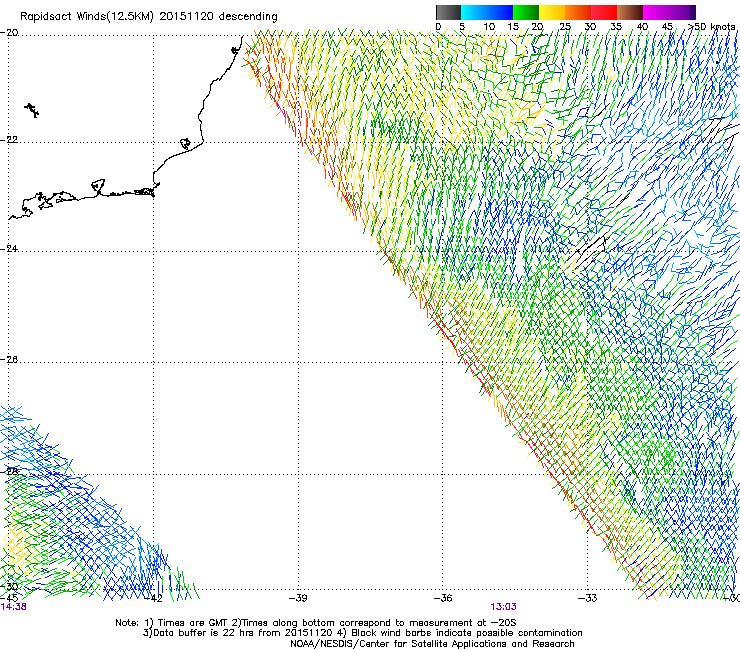Click the '-39' longitude label
The height and width of the screenshot is (650, 740).
(x=298, y=598)
